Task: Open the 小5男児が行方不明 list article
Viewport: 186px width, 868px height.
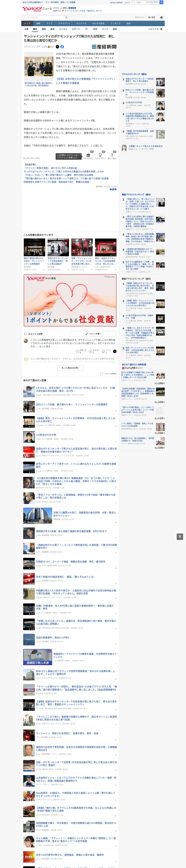Action: [x=46, y=435]
